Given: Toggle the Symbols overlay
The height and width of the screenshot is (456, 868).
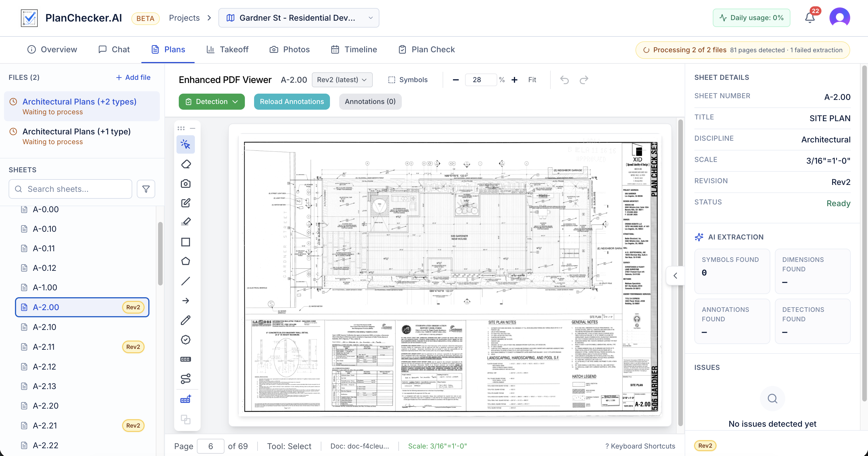Looking at the screenshot, I should (x=408, y=80).
